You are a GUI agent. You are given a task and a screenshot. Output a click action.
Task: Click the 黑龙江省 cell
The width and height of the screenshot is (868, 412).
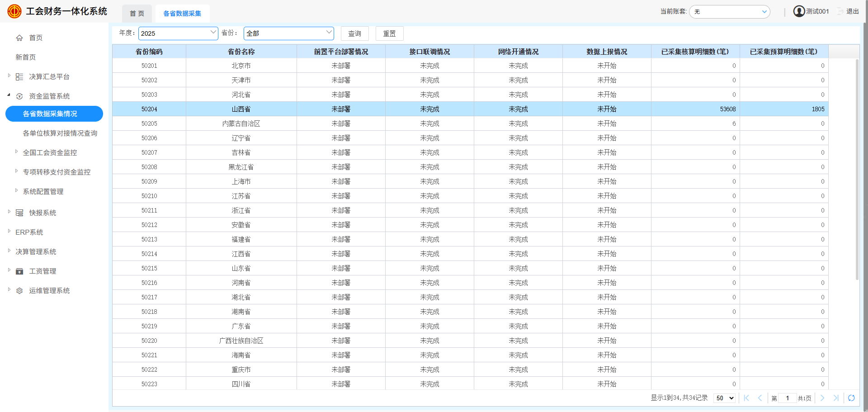241,167
